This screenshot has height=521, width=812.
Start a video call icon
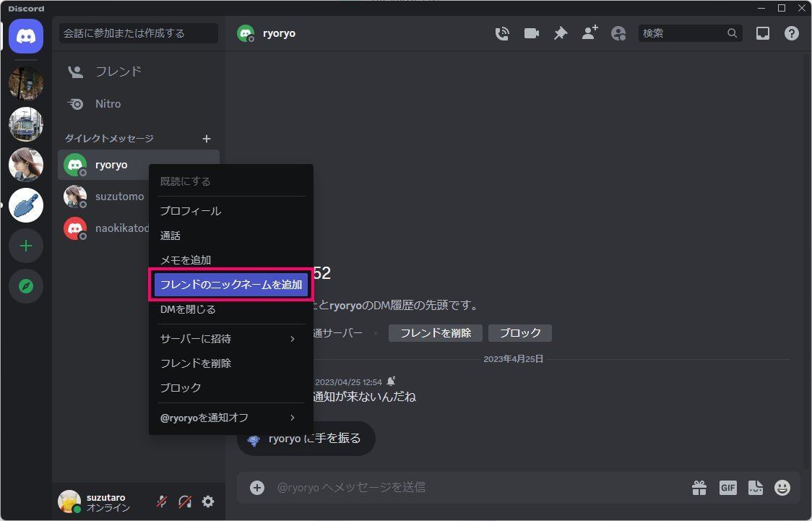click(x=531, y=34)
